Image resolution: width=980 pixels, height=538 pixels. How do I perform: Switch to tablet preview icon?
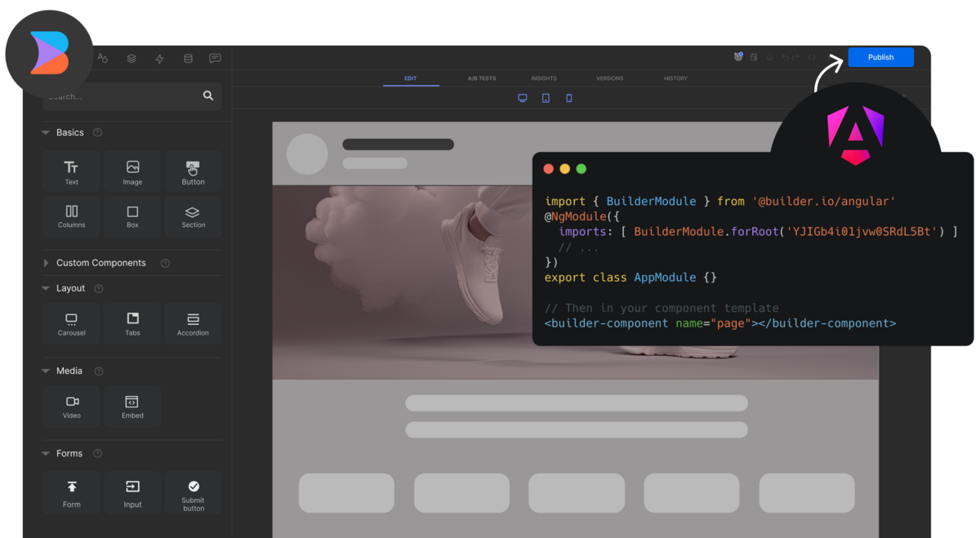coord(546,98)
